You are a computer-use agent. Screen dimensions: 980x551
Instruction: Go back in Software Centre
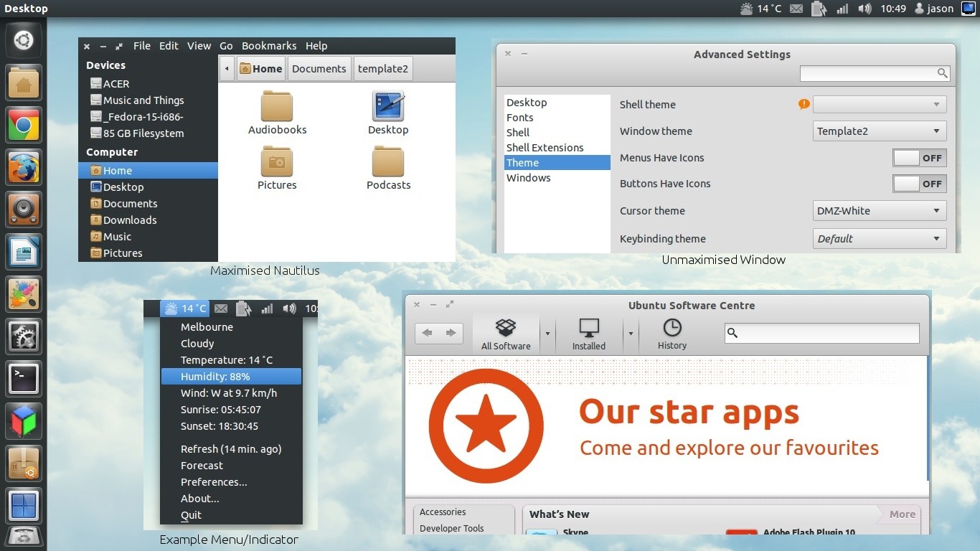click(428, 333)
